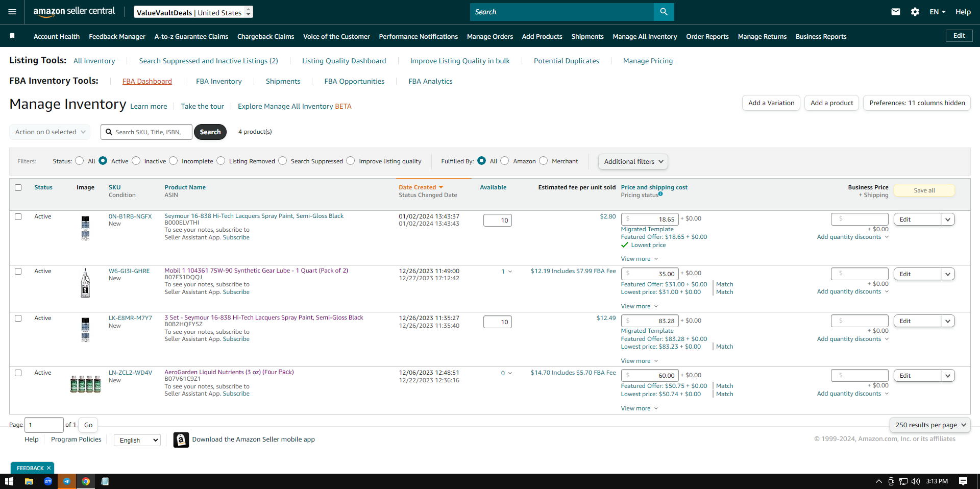980x489 pixels.
Task: Open Edit dropdown arrow for SKU LN-ZCL2-WD4V
Action: point(948,376)
